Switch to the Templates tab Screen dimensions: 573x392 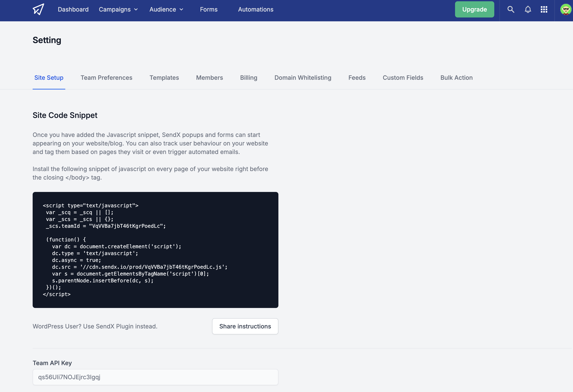click(164, 78)
